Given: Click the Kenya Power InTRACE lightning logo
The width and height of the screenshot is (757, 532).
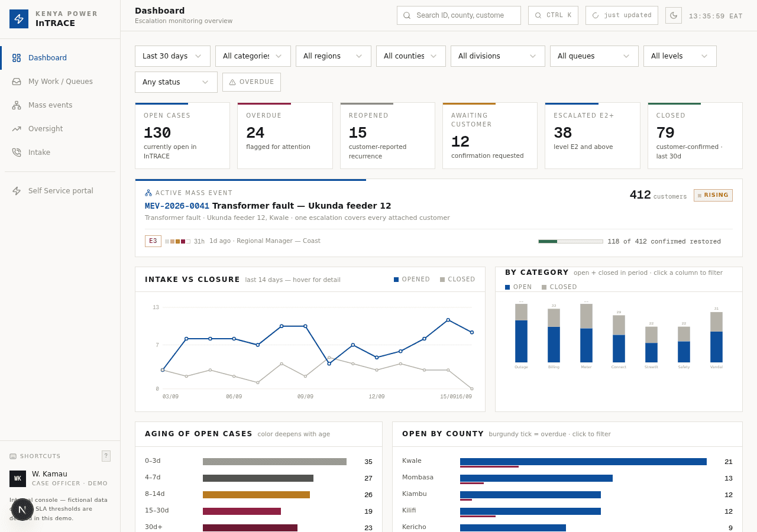Looking at the screenshot, I should click(19, 19).
